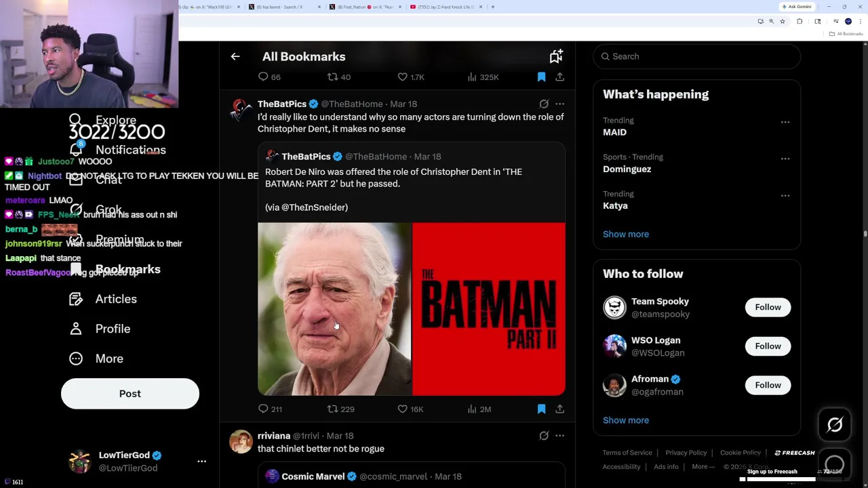Click rriviana's profile avatar
This screenshot has height=488, width=868.
pyautogui.click(x=241, y=442)
